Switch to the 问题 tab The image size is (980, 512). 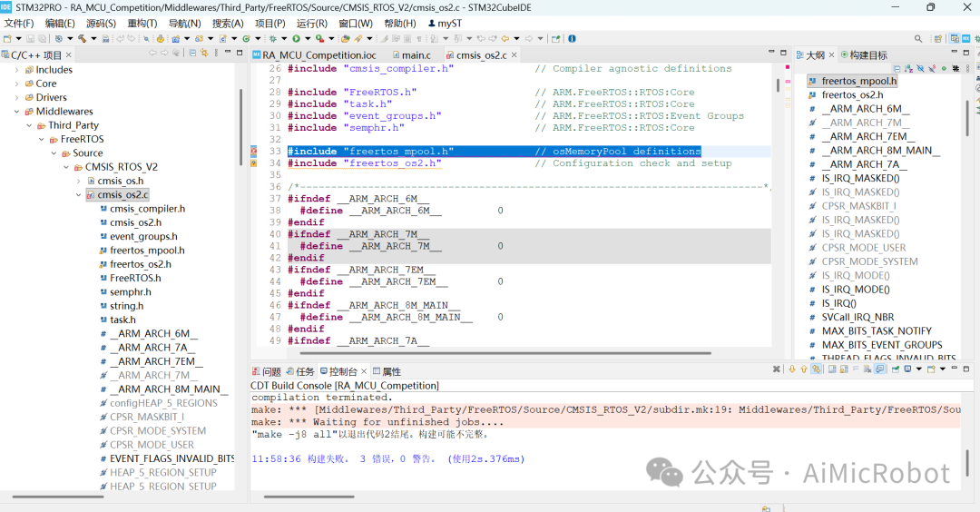pyautogui.click(x=266, y=371)
